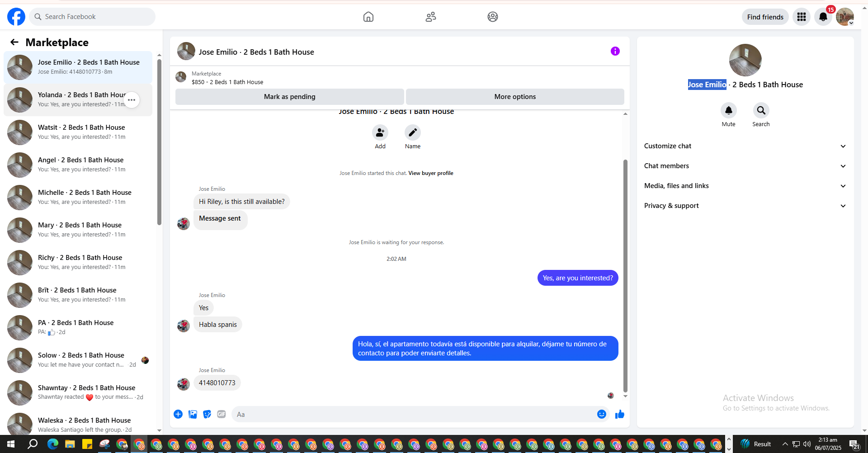The width and height of the screenshot is (868, 453).
Task: Go to Home feed icon
Action: 368,17
